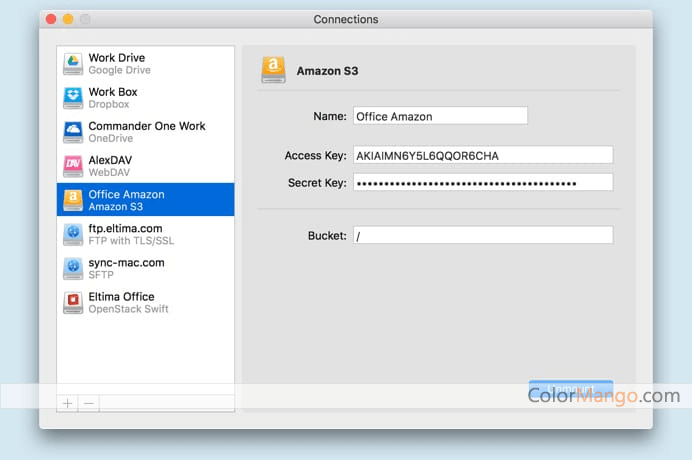Click the Amazon S3 icon in the sidebar
Screen dimensions: 692x460
73,200
